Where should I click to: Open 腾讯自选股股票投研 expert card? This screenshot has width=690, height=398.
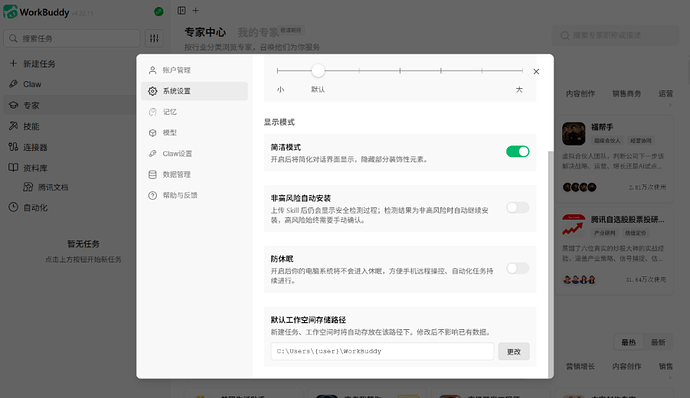(614, 251)
